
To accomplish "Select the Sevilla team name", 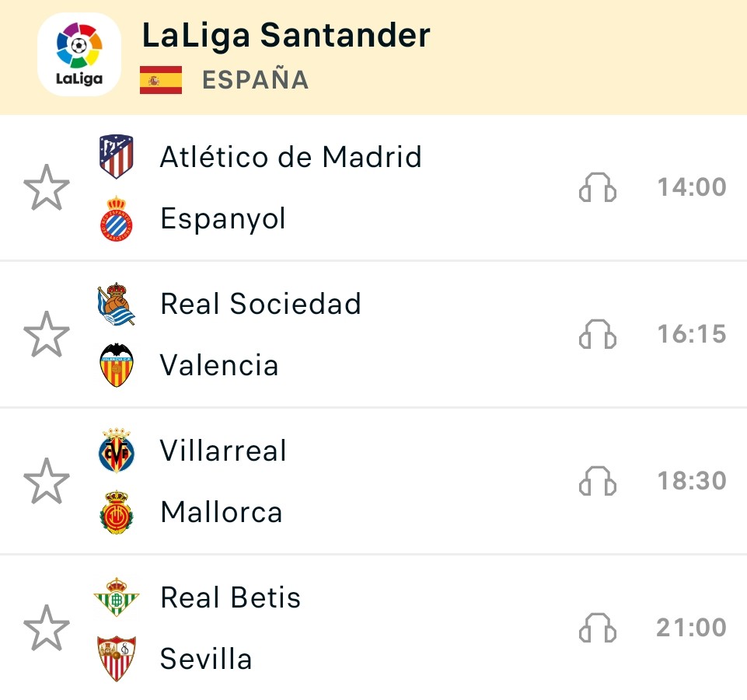I will pos(206,659).
